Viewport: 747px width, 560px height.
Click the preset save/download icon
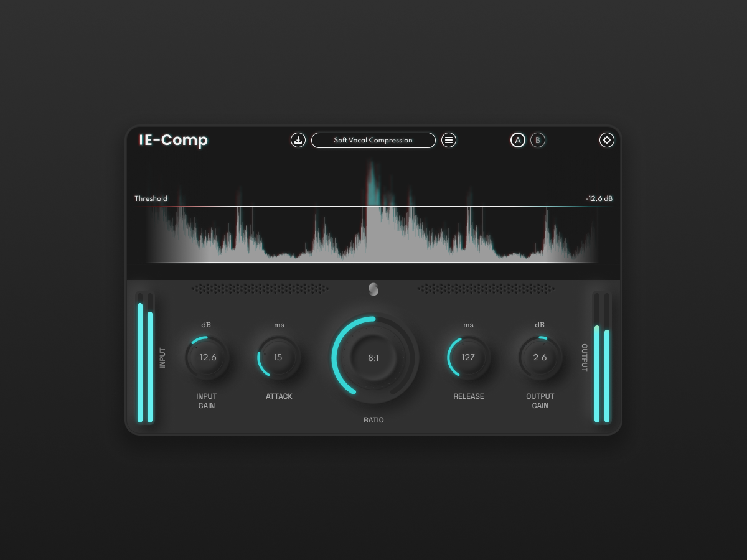click(x=298, y=140)
